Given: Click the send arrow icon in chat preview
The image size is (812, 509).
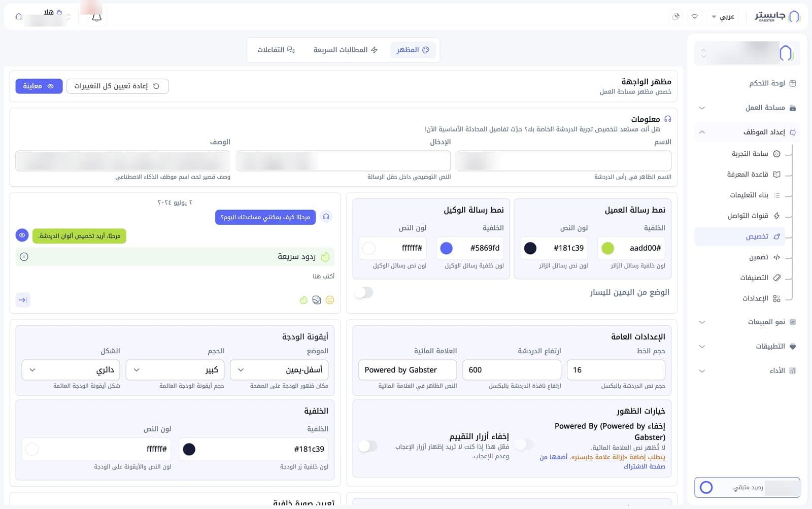Looking at the screenshot, I should tap(23, 300).
